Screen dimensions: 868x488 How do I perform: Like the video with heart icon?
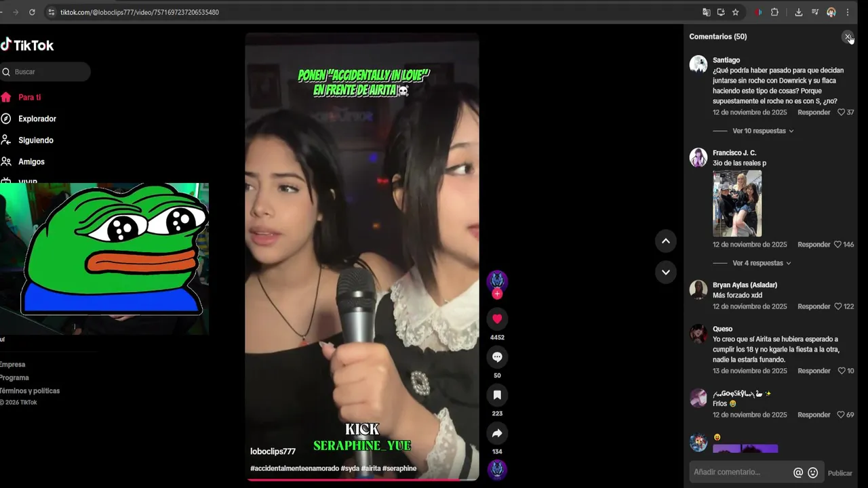pyautogui.click(x=497, y=319)
